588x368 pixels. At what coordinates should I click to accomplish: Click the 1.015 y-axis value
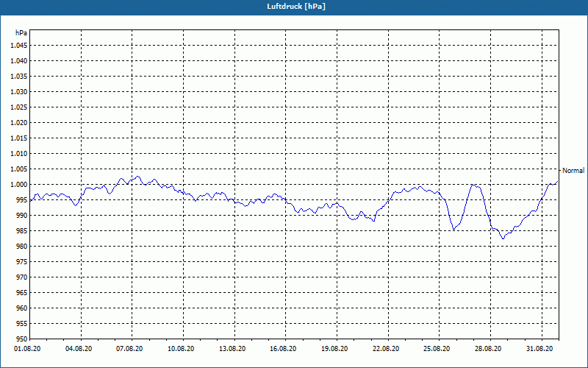click(x=19, y=138)
